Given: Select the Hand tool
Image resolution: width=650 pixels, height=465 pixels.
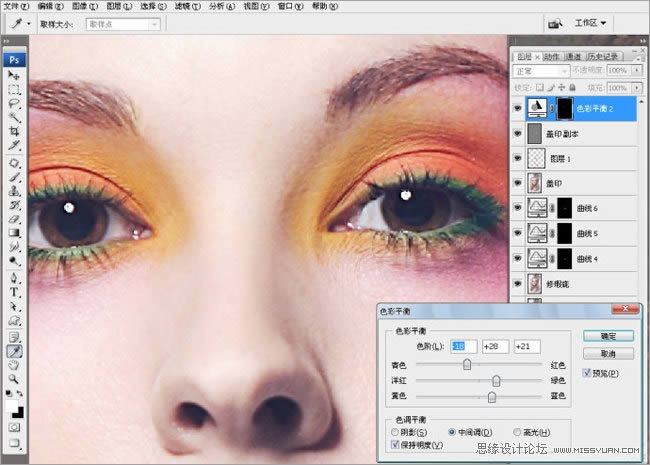Looking at the screenshot, I should coord(14,365).
